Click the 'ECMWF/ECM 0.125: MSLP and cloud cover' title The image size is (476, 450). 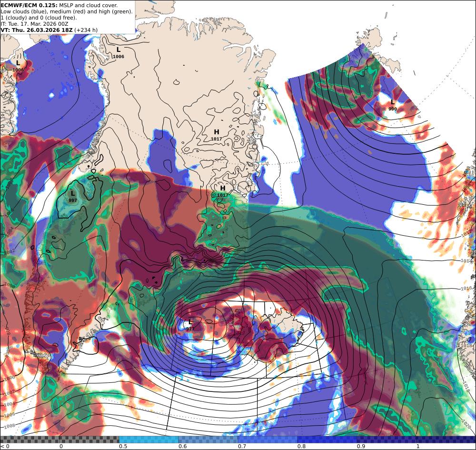59,5
